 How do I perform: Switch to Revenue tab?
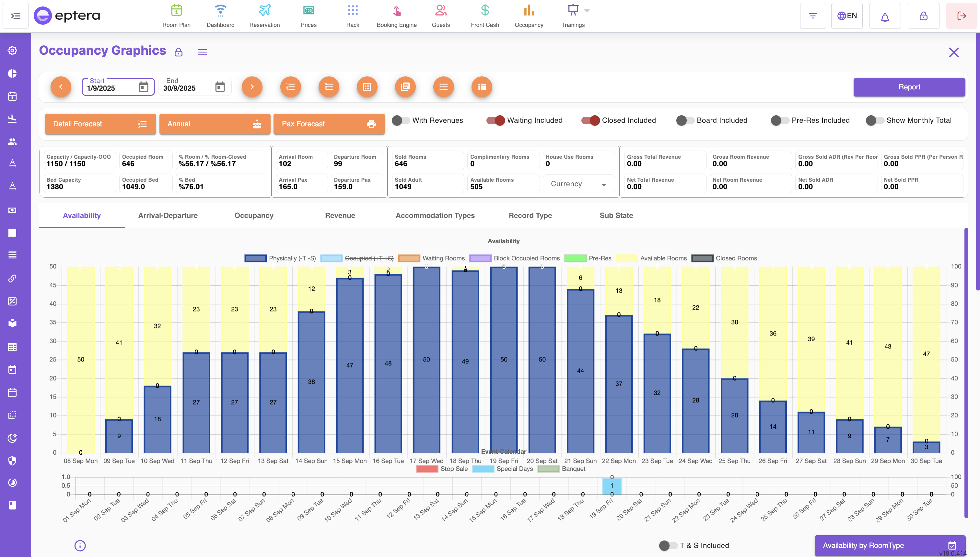tap(340, 216)
